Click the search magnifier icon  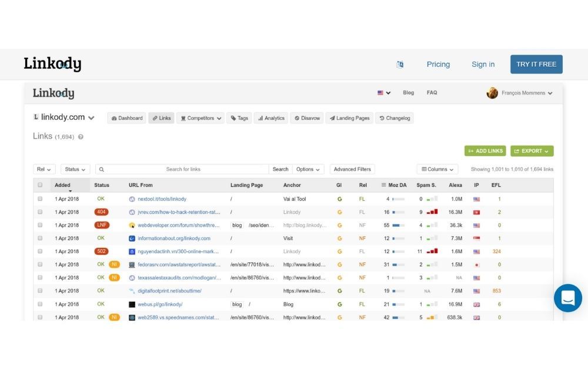[x=101, y=170]
